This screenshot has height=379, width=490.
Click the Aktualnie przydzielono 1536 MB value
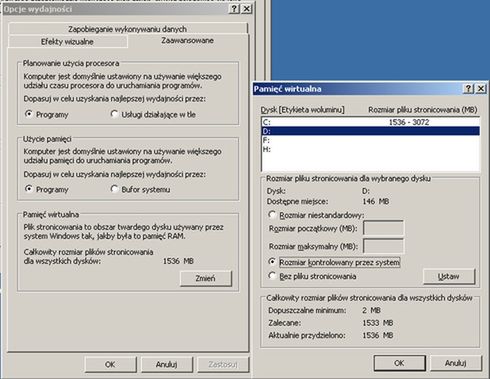coord(378,335)
